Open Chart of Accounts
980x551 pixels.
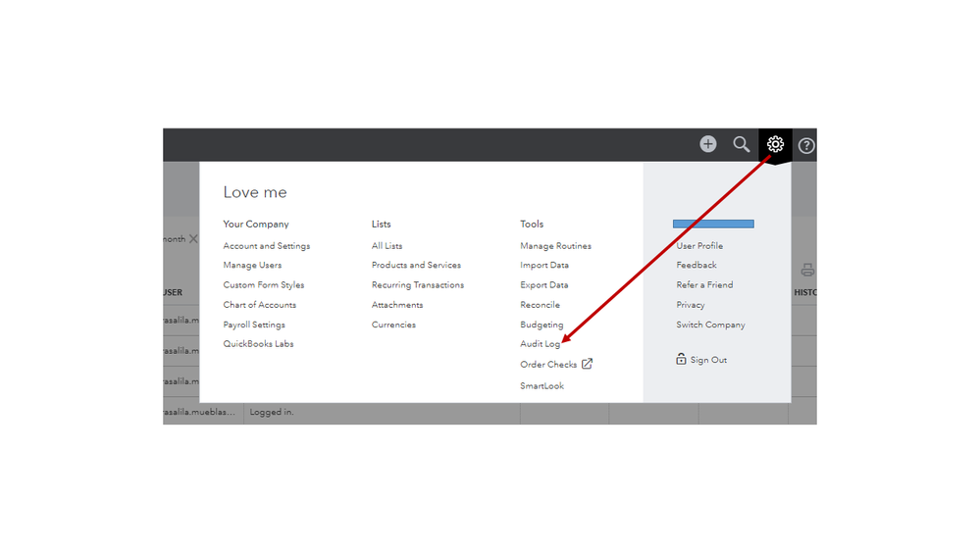pyautogui.click(x=259, y=305)
